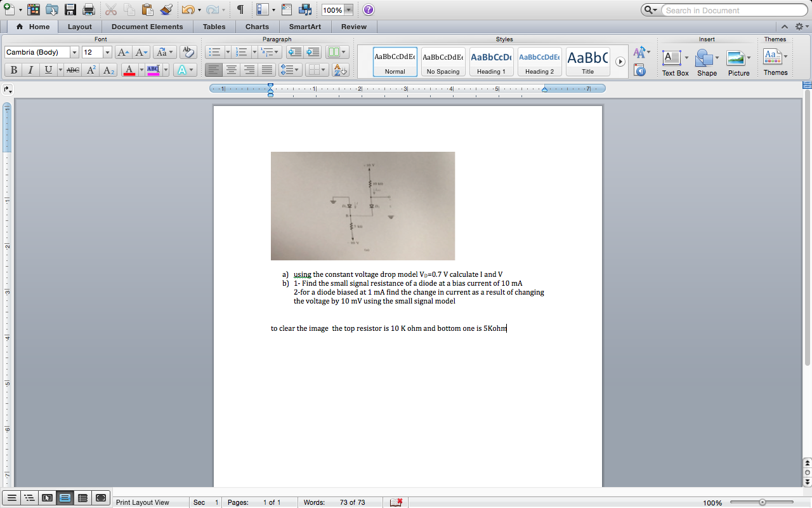
Task: Enable strikethrough formatting
Action: click(x=73, y=70)
